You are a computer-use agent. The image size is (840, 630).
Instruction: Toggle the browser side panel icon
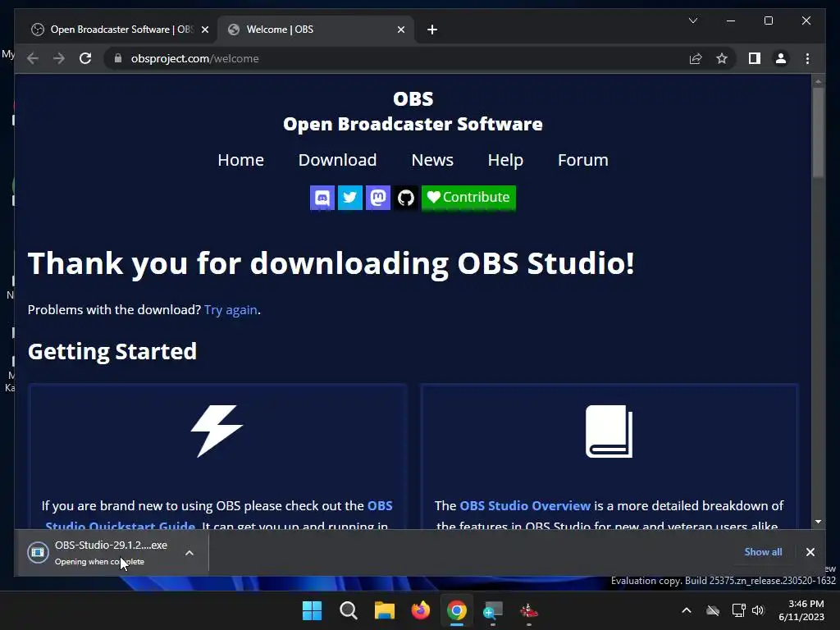pos(755,58)
